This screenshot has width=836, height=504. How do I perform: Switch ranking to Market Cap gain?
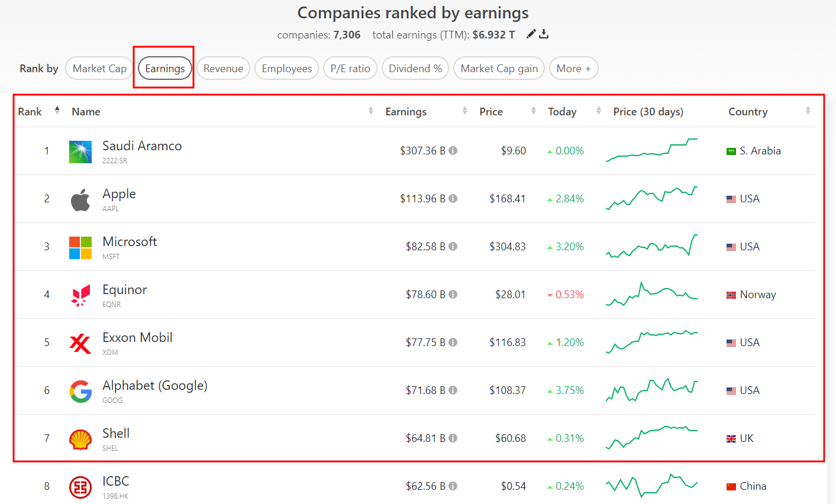[x=499, y=68]
